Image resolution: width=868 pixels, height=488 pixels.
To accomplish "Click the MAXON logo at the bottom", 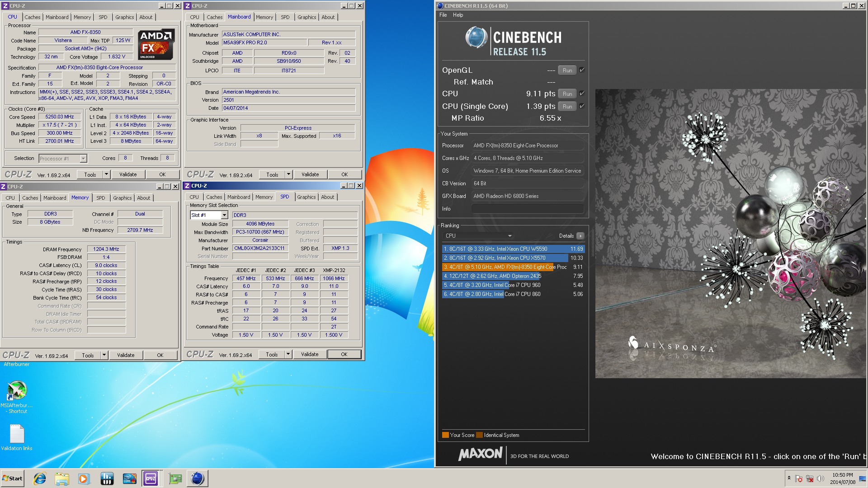I will click(x=480, y=454).
